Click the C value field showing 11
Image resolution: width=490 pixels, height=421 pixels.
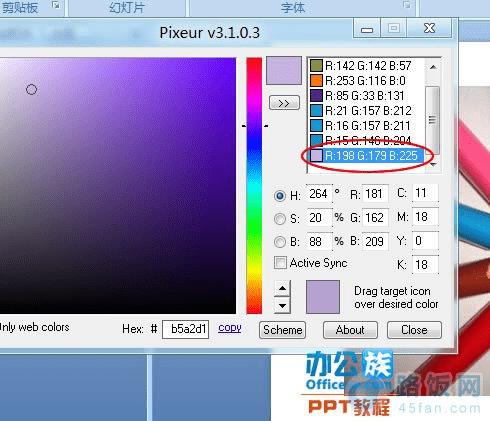[x=425, y=193]
